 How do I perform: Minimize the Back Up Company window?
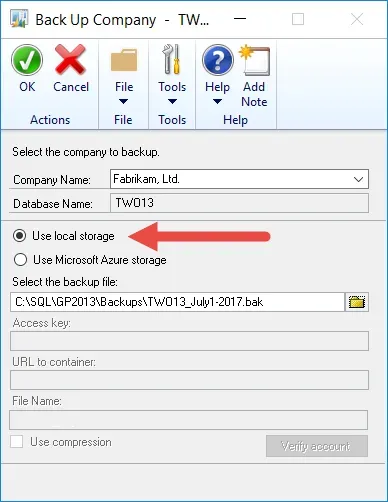pos(240,19)
